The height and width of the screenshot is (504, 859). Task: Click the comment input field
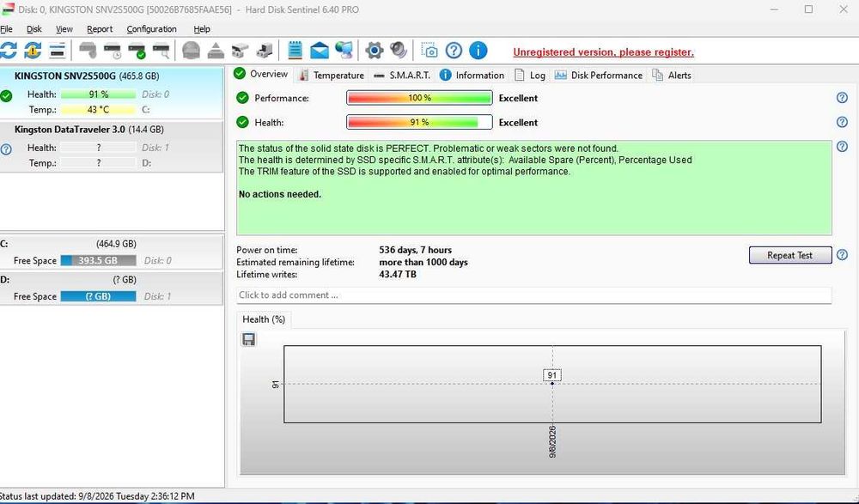point(534,295)
